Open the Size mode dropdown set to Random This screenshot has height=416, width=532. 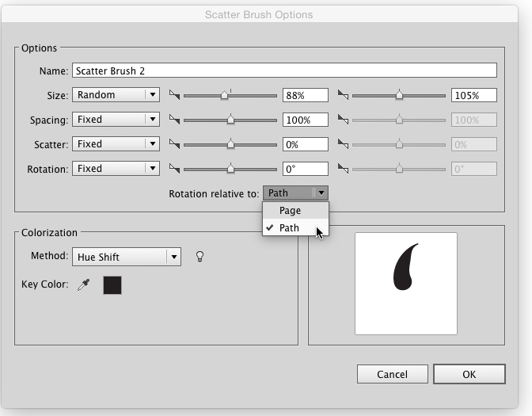click(116, 95)
